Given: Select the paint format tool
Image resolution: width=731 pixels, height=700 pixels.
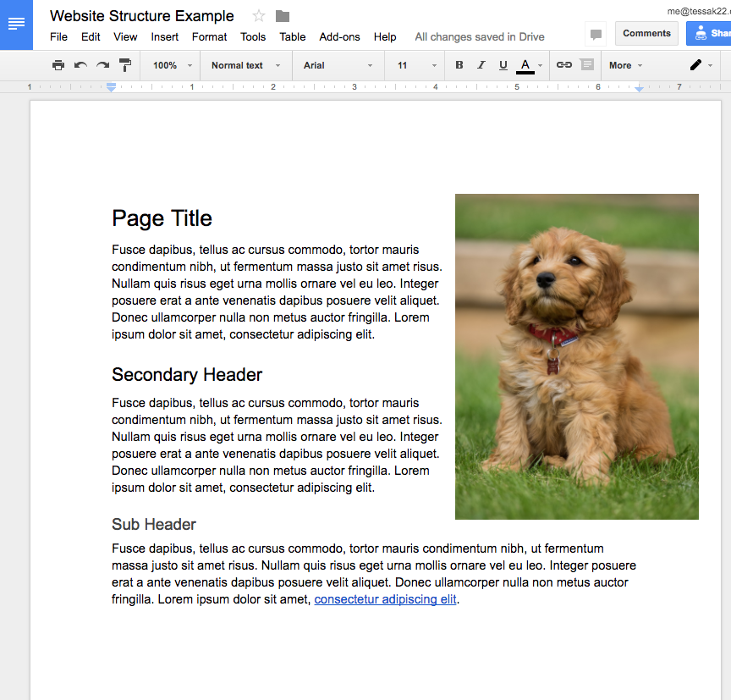Looking at the screenshot, I should 125,65.
